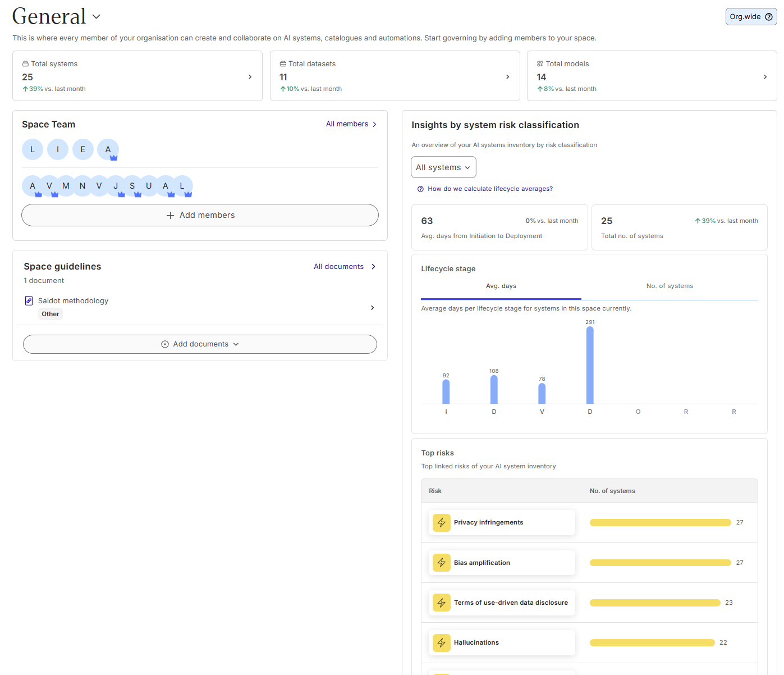
Task: Open the All systems filter dropdown
Action: coord(443,167)
